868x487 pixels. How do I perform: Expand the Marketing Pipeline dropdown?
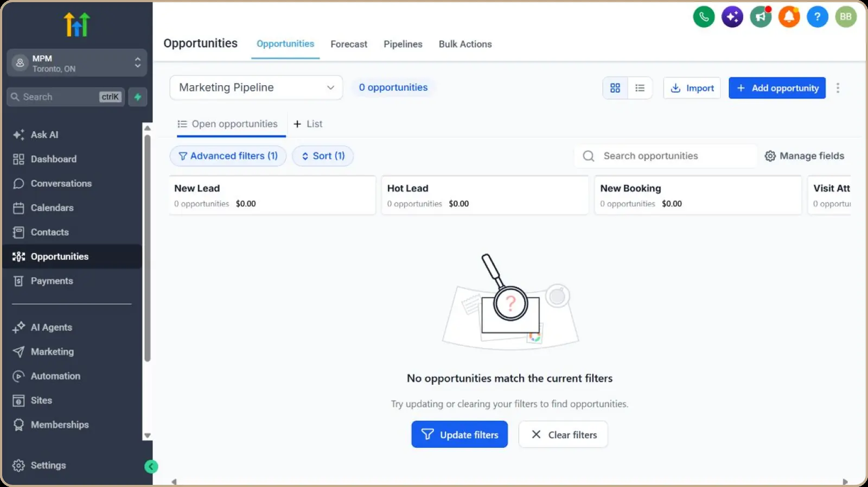pos(256,87)
